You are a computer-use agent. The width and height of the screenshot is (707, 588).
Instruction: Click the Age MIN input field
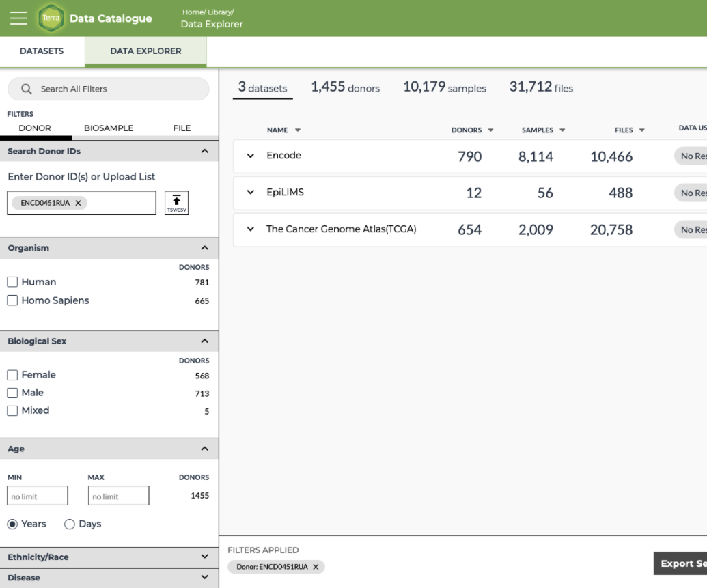(38, 496)
